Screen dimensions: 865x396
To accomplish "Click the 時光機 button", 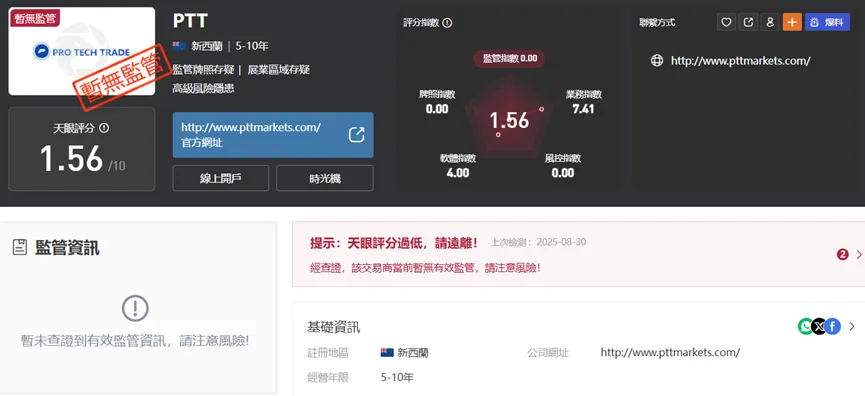I will (325, 178).
